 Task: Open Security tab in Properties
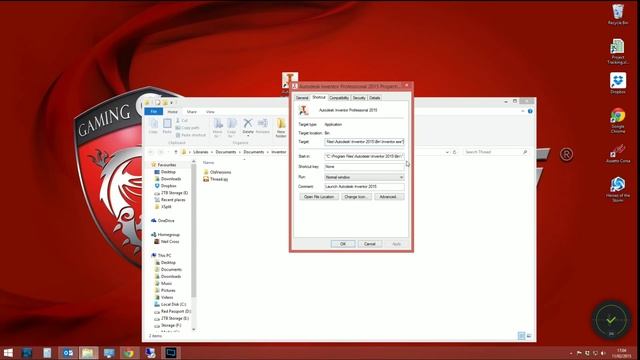pyautogui.click(x=359, y=98)
